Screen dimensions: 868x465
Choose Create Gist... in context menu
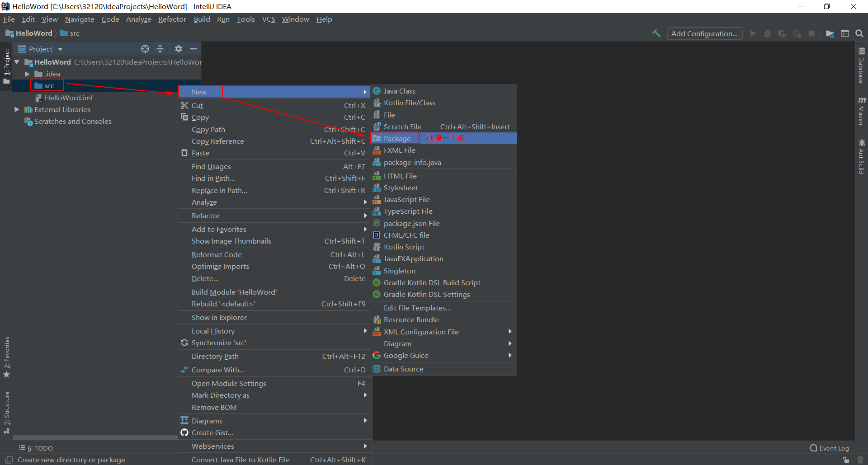point(274,432)
